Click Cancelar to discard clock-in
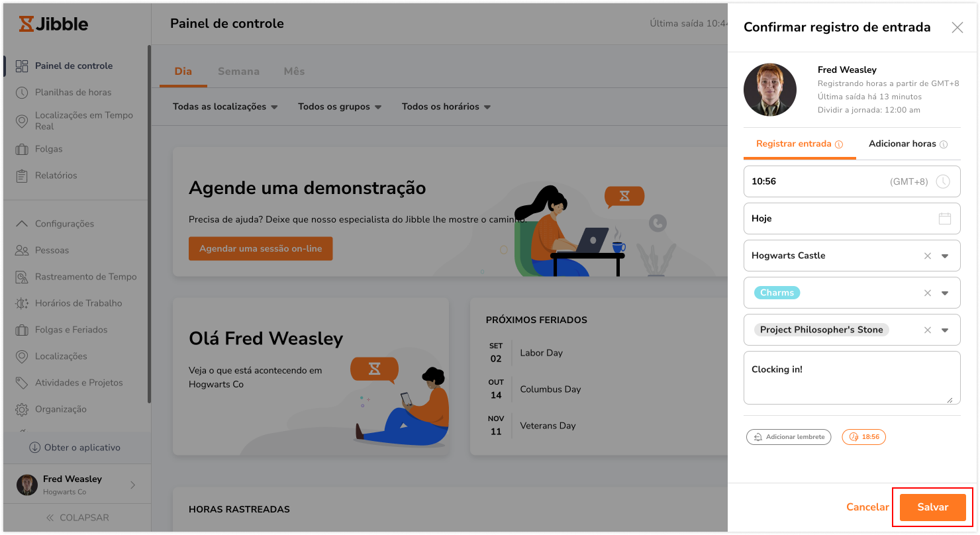This screenshot has width=980, height=535. [x=867, y=507]
